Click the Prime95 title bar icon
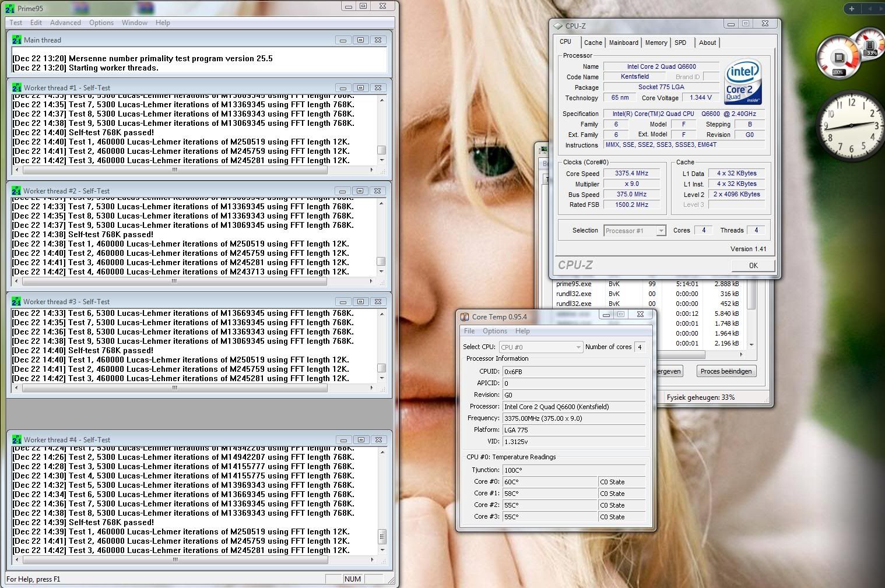 coord(10,8)
